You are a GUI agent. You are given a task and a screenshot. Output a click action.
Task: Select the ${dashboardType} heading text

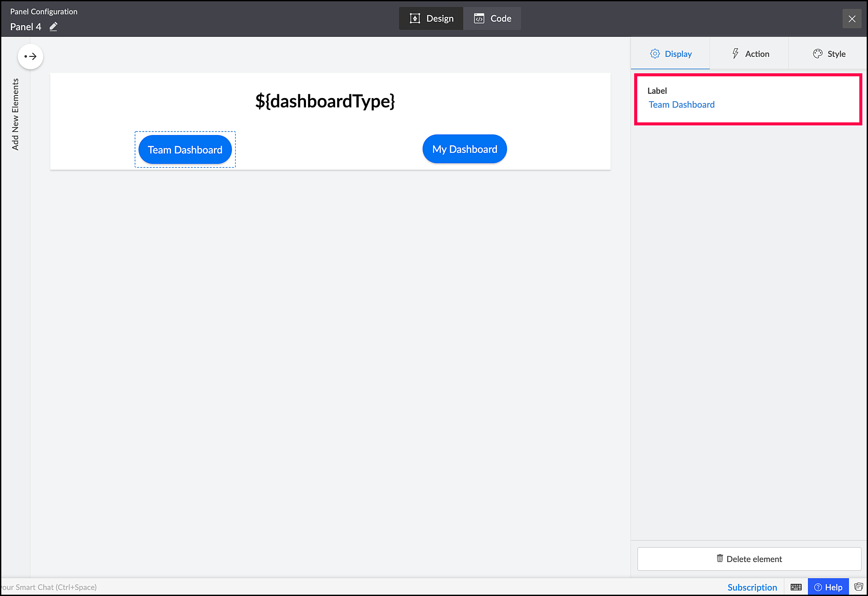325,101
